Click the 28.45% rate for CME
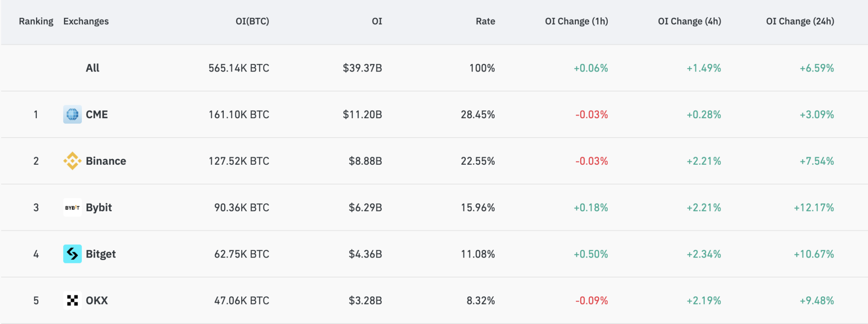Viewport: 868px width, 324px height. pos(478,114)
